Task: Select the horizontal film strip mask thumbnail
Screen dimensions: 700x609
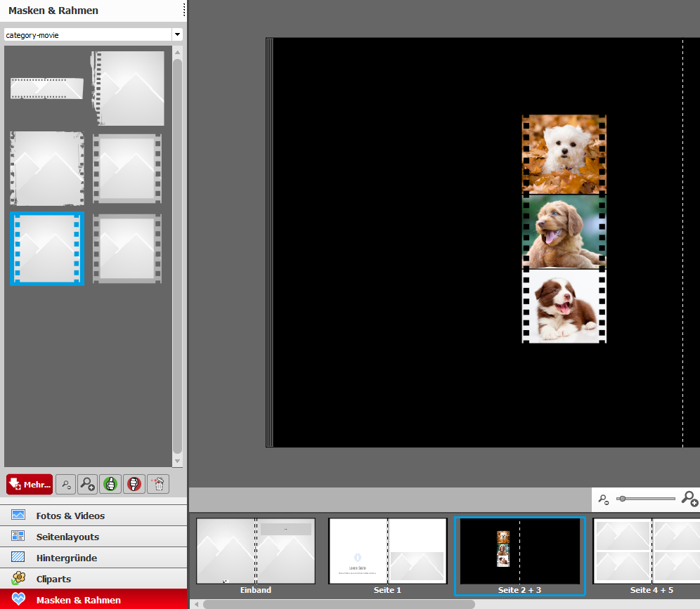Action: [47, 89]
